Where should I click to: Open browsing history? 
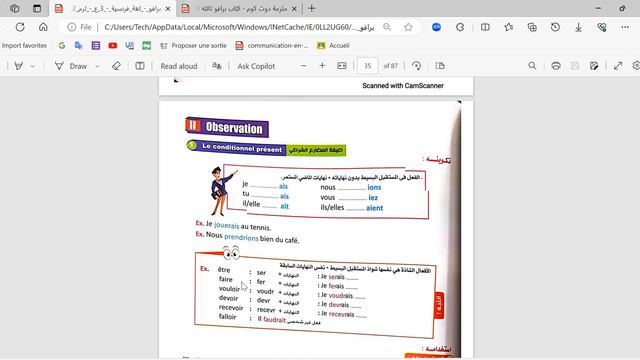[x=555, y=27]
